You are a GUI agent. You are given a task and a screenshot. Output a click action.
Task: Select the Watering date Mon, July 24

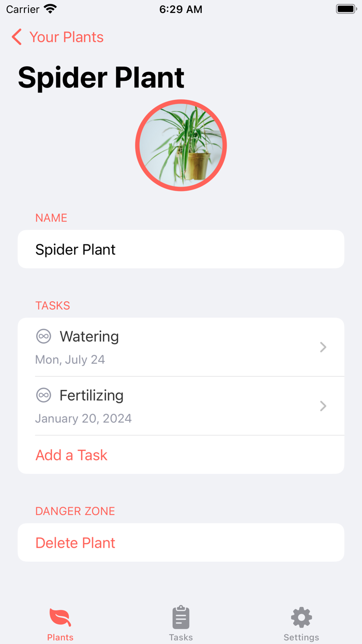(x=70, y=359)
